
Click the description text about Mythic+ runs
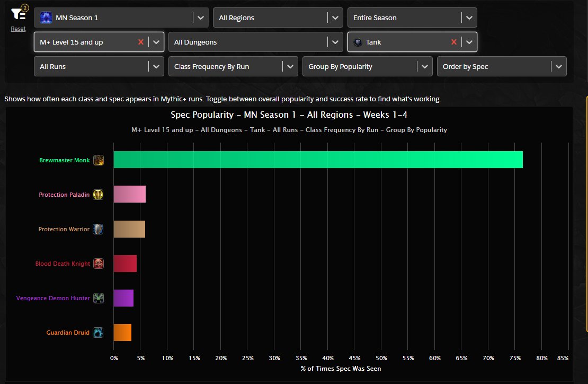point(222,99)
